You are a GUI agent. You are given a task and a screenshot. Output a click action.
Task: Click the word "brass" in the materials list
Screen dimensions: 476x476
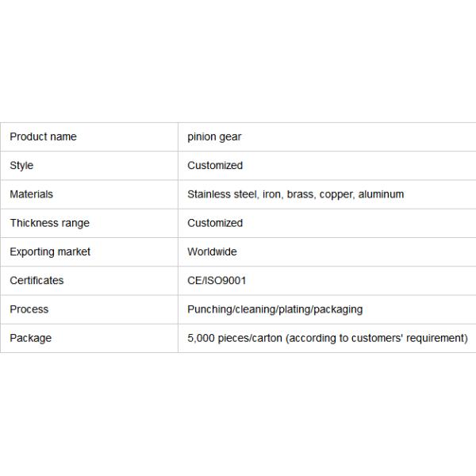click(x=299, y=194)
